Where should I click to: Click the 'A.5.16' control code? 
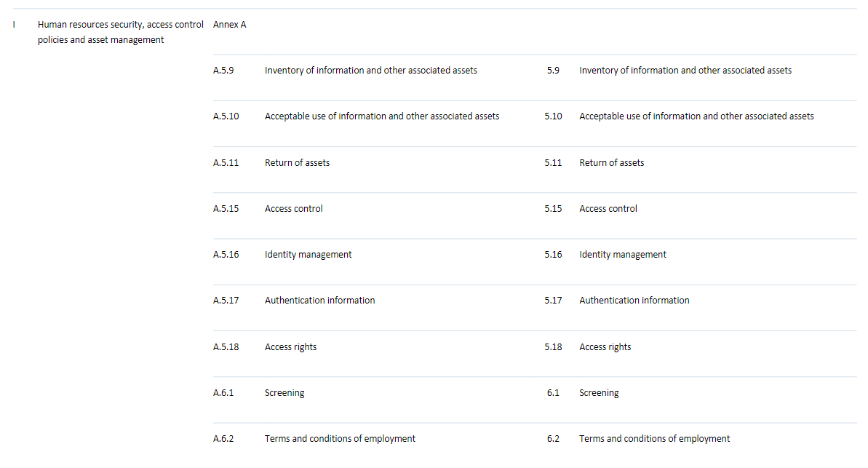(x=226, y=255)
